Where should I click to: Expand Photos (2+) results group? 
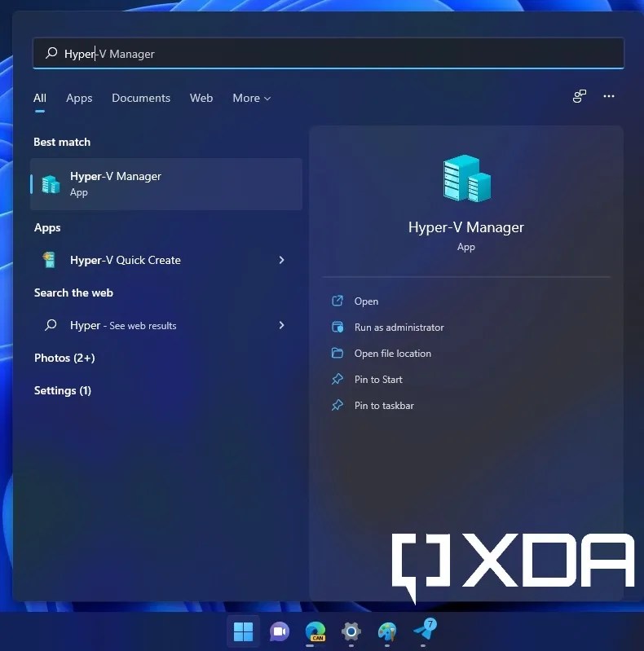(x=64, y=358)
